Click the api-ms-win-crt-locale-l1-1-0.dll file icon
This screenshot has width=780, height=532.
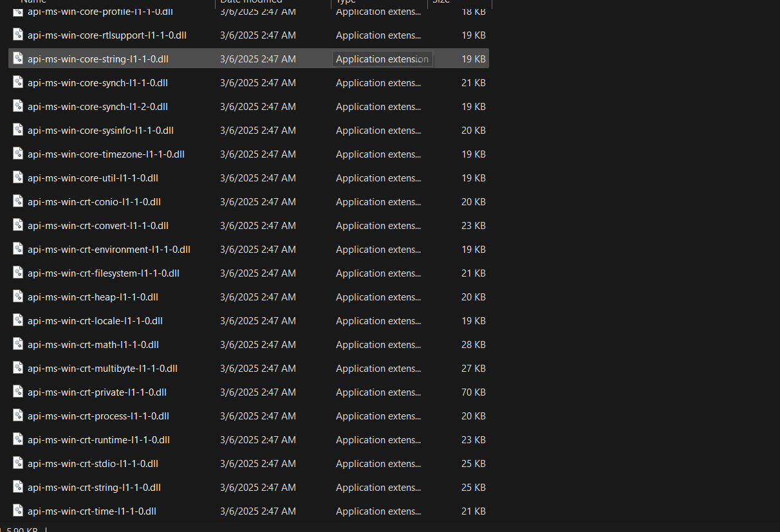tap(18, 320)
